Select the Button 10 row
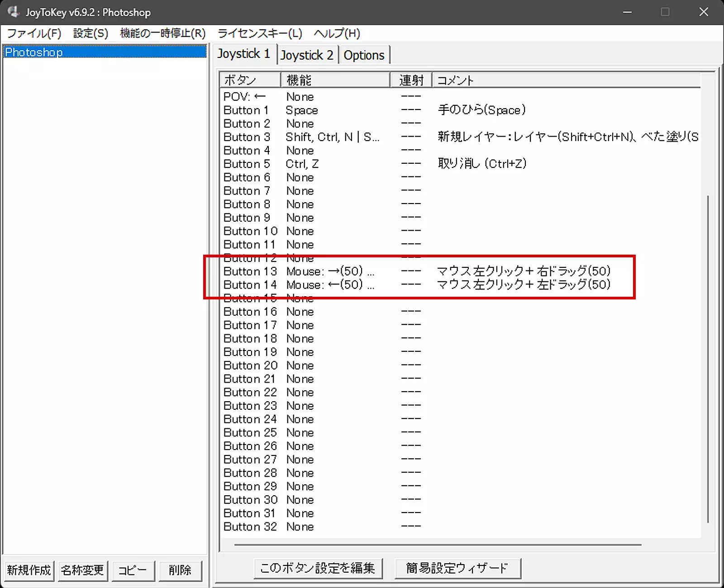This screenshot has height=588, width=724. pos(460,231)
